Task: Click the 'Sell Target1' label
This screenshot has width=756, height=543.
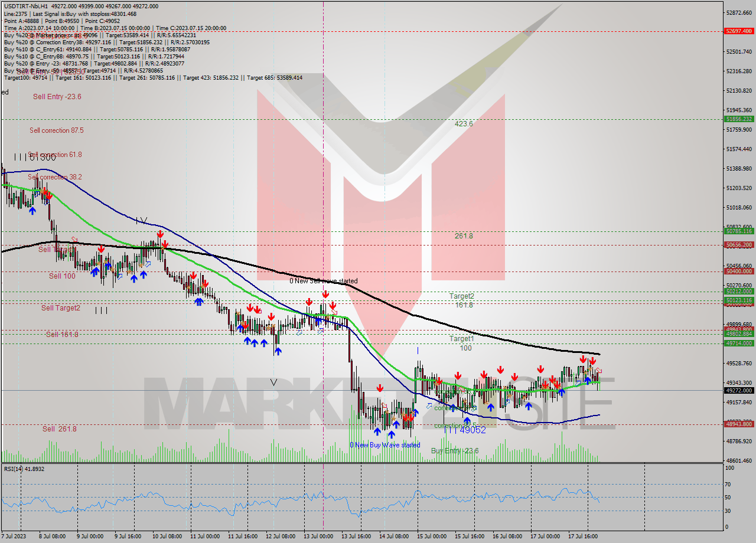Action: point(57,250)
